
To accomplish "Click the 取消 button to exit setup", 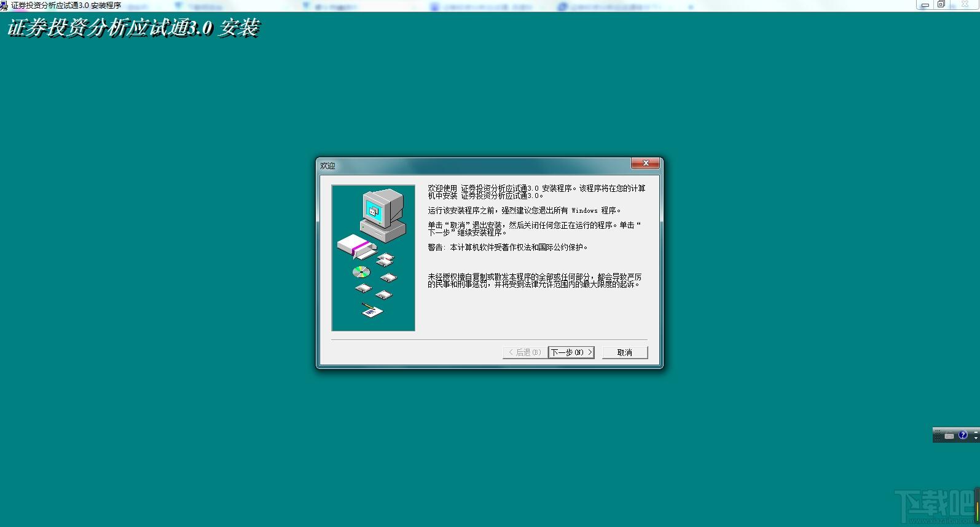I will [625, 352].
